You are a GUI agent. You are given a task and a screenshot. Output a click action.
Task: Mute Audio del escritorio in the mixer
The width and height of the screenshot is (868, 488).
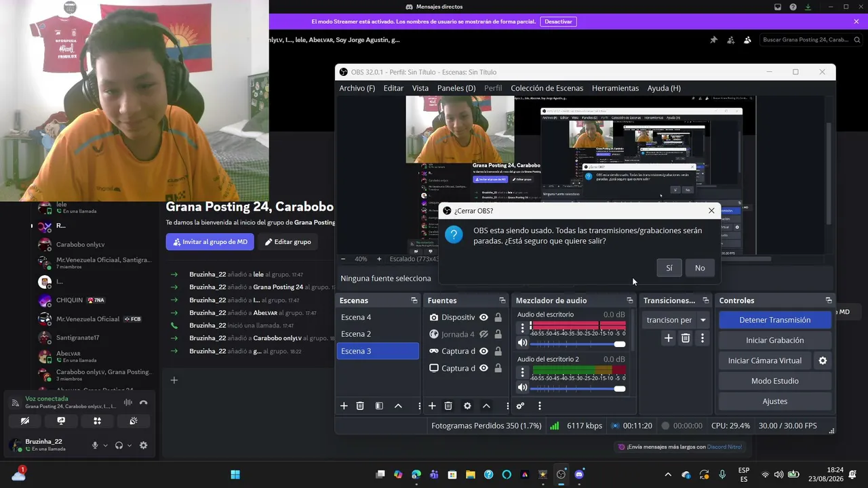522,343
